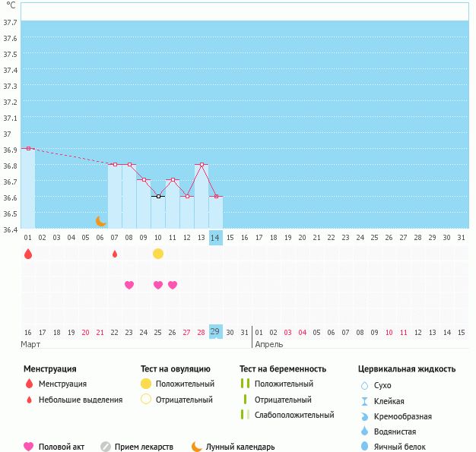This screenshot has height=452, width=476.
Task: Click the highlighted cycle day 14 label
Action: (x=216, y=238)
